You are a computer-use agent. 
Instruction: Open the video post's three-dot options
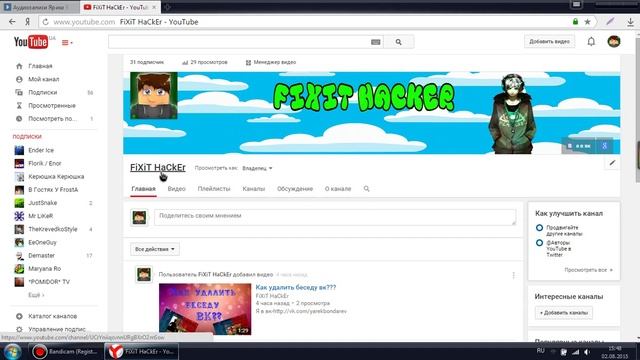tap(513, 276)
